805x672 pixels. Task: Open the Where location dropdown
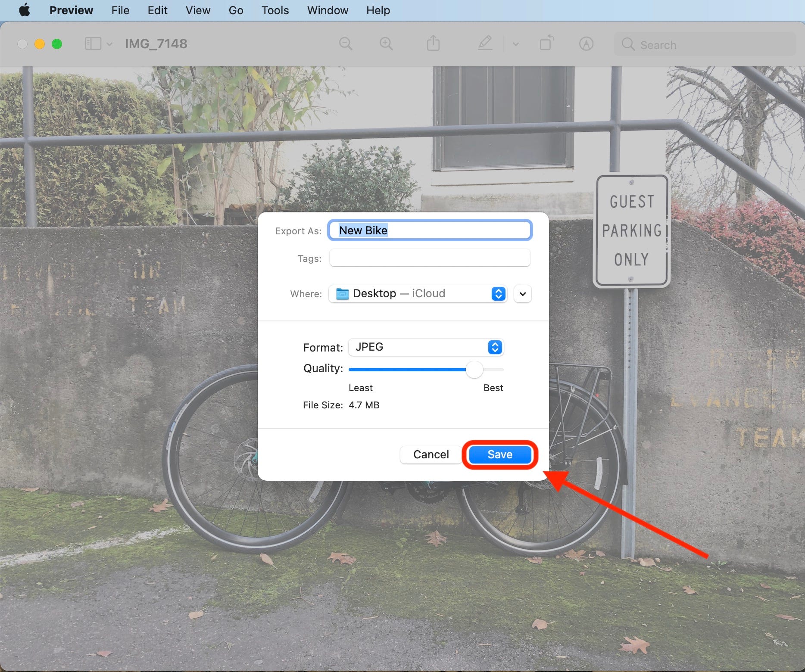[498, 294]
